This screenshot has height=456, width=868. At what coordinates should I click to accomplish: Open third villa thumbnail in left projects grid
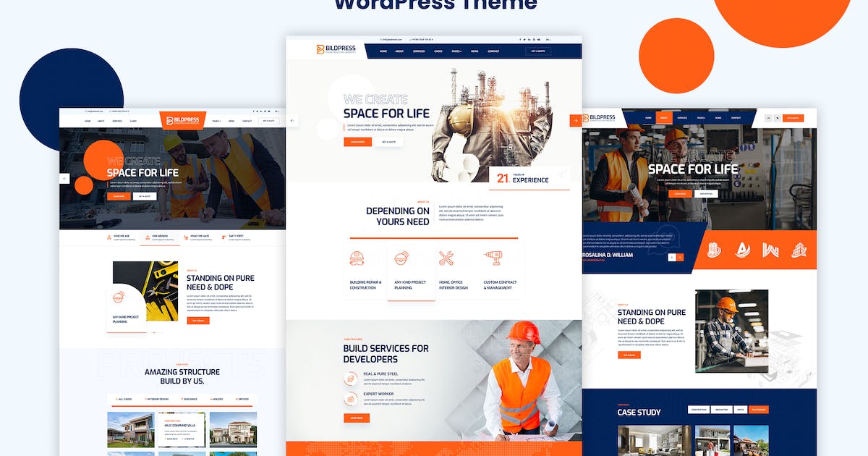pos(233,430)
